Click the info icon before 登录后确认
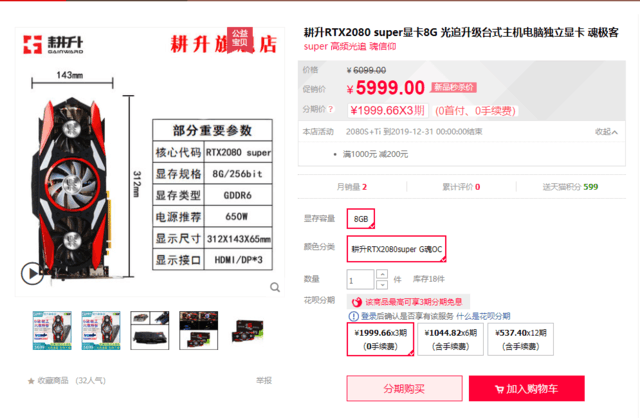This screenshot has width=640, height=418. tap(353, 316)
